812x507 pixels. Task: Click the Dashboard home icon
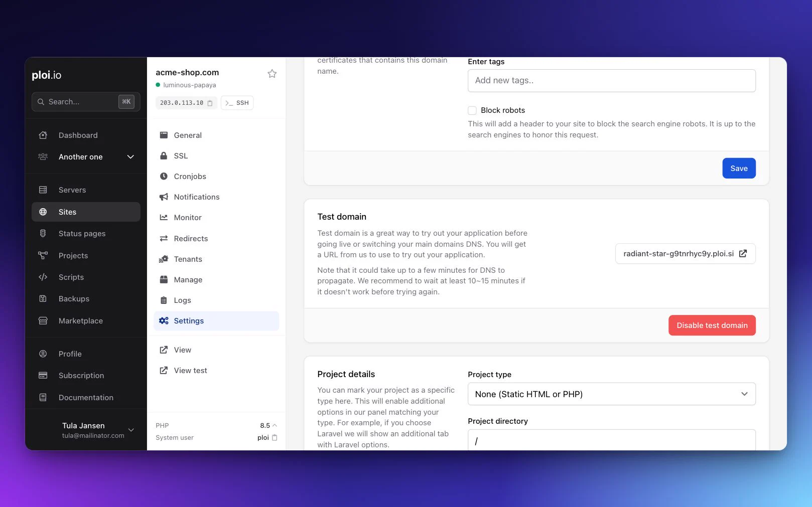click(43, 135)
